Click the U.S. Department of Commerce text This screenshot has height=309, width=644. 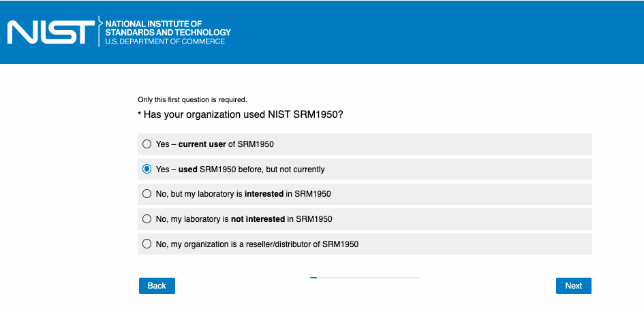(x=165, y=42)
